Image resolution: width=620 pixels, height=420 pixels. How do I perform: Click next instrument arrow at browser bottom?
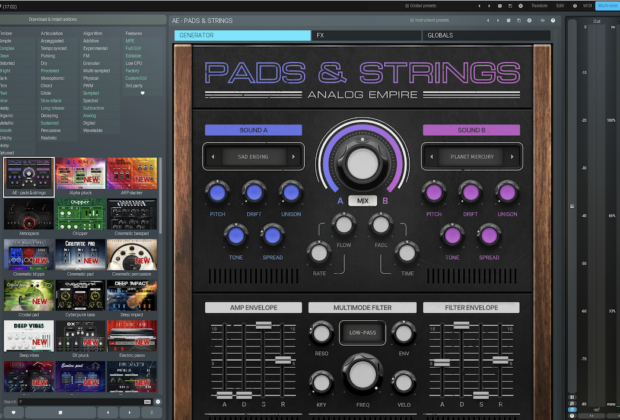coord(129,412)
